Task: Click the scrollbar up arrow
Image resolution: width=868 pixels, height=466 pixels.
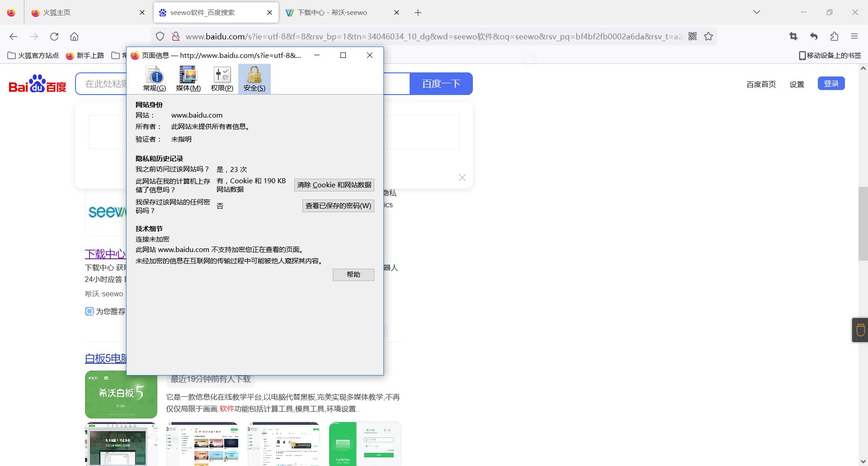Action: click(863, 68)
